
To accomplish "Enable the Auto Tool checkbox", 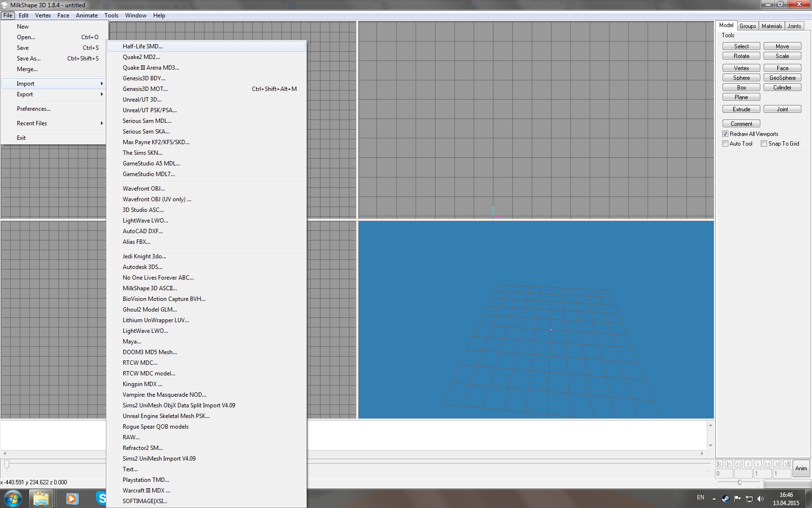I will point(725,144).
